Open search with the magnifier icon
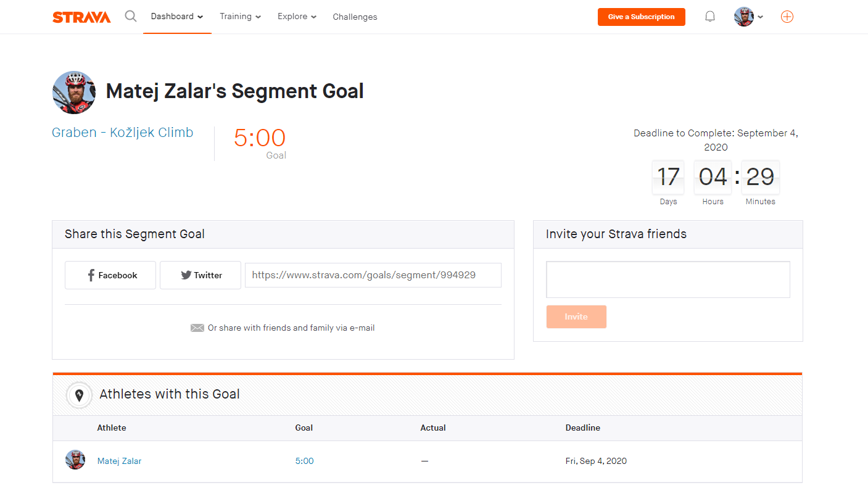Screen dimensions: 868x488 click(x=131, y=16)
